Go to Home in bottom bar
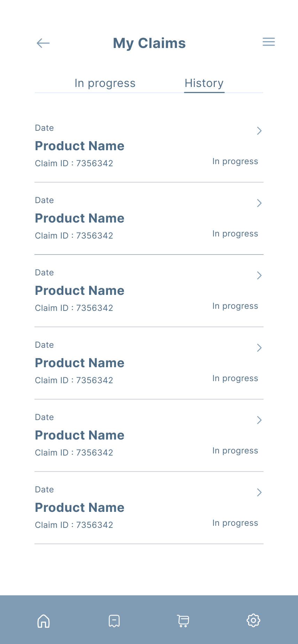Image resolution: width=298 pixels, height=644 pixels. click(x=44, y=621)
